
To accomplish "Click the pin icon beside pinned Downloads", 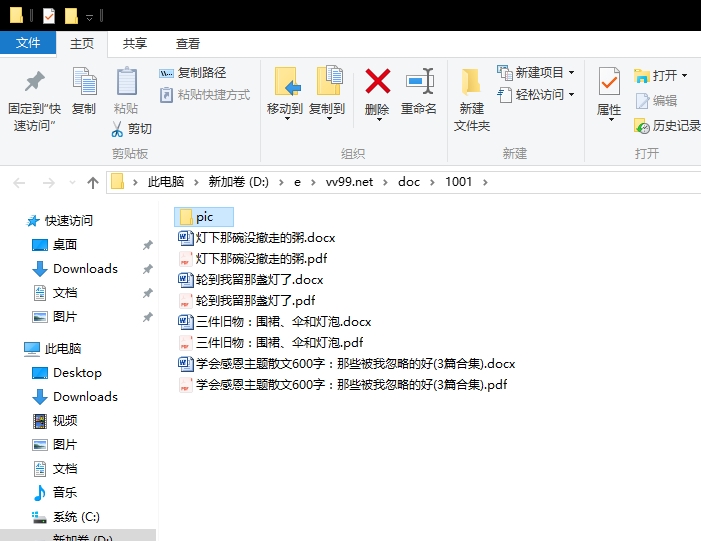I will [148, 269].
